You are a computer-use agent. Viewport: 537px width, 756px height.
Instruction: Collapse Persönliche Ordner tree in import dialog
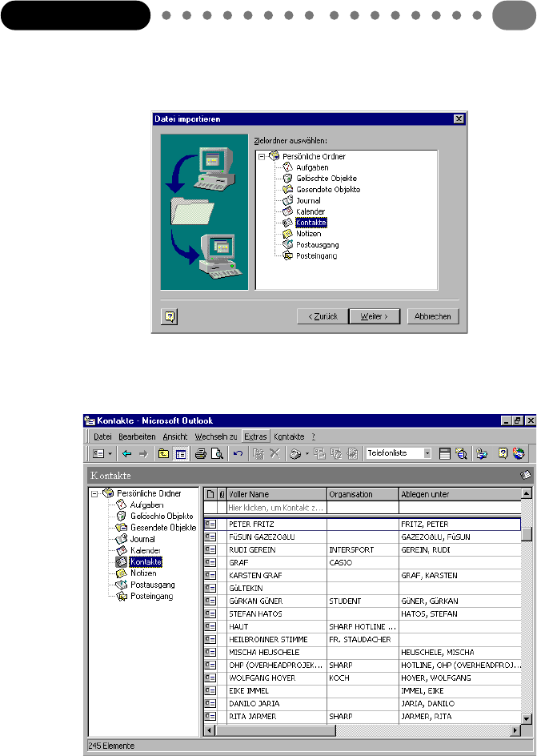pos(262,156)
